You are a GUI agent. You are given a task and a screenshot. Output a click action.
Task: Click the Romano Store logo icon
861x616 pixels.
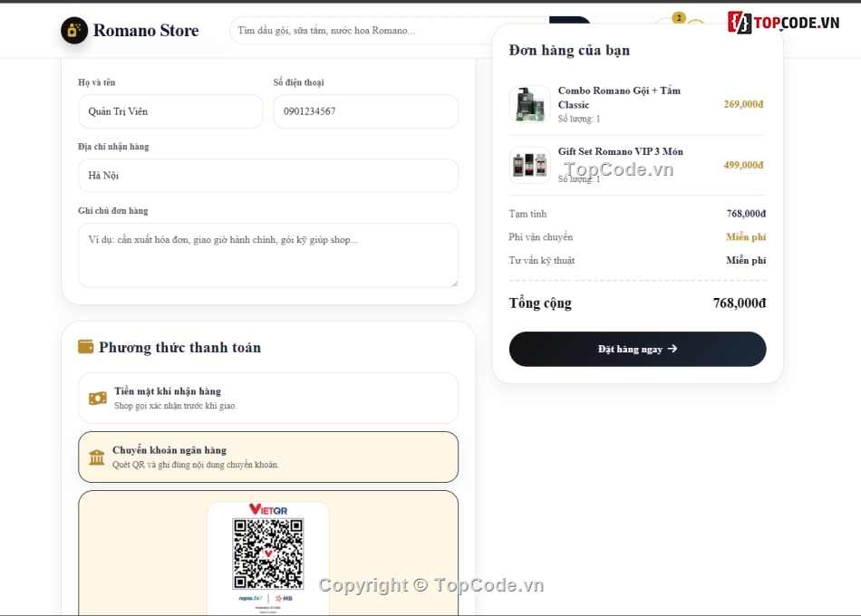74,30
